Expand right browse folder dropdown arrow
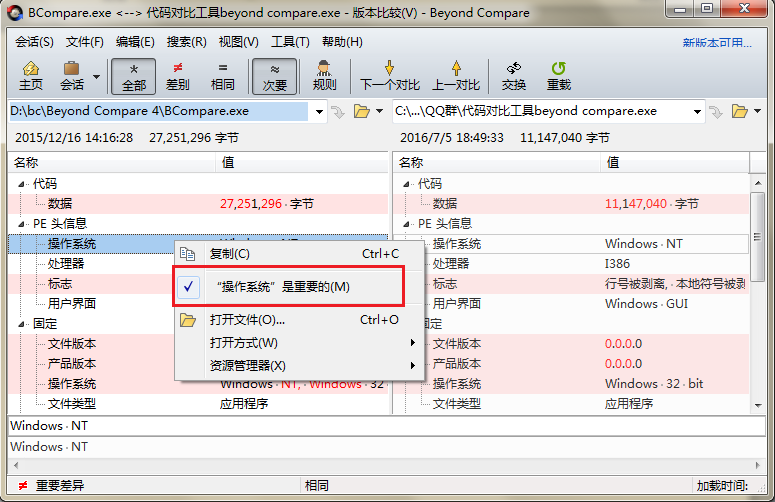 click(x=757, y=111)
